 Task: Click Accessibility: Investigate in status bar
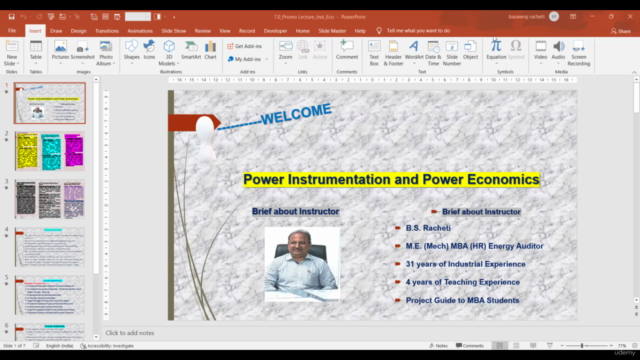pos(107,346)
